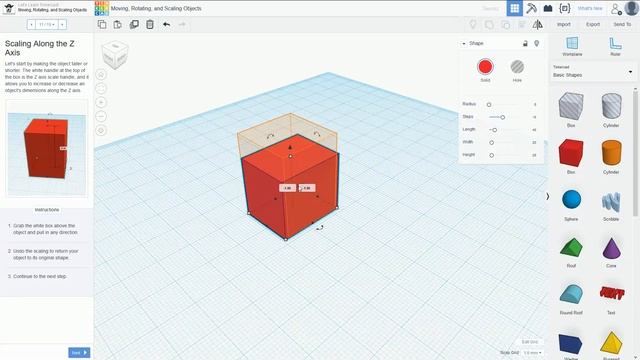
Task: Adjust the Width slider handle
Action: pyautogui.click(x=491, y=142)
